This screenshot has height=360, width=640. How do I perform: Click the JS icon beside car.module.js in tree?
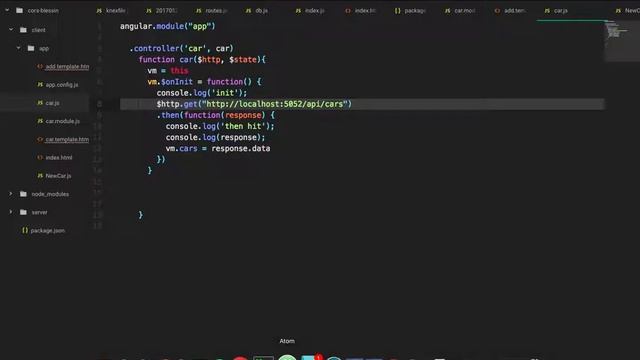pyautogui.click(x=40, y=121)
